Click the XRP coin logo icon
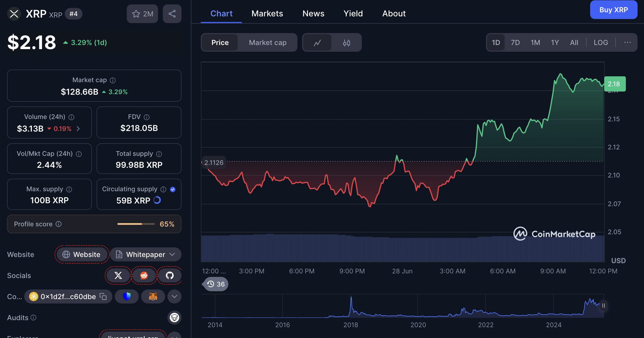Screen dimensions: 644x338 (x=14, y=14)
